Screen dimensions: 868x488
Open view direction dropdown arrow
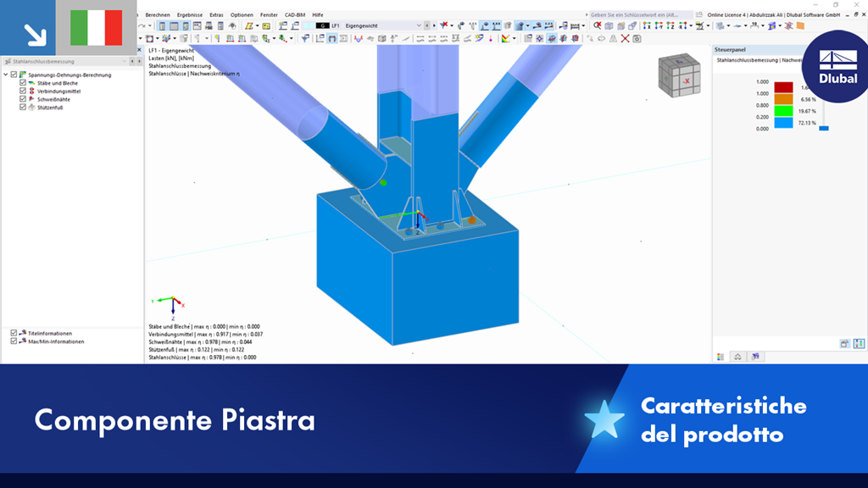[x=691, y=25]
